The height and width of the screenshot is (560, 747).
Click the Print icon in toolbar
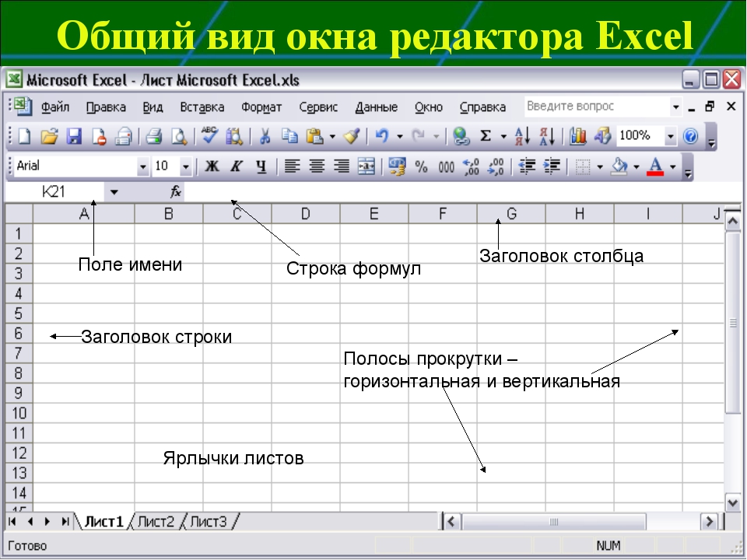coord(153,137)
